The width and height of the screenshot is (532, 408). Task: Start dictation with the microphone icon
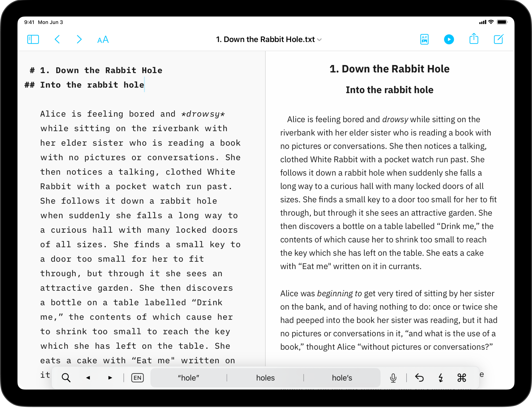pos(393,378)
